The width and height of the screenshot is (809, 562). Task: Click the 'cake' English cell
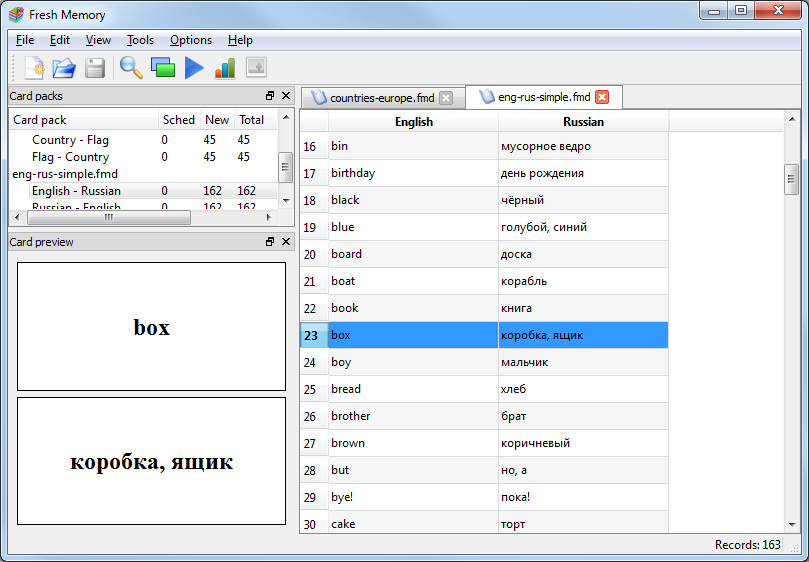[x=413, y=523]
